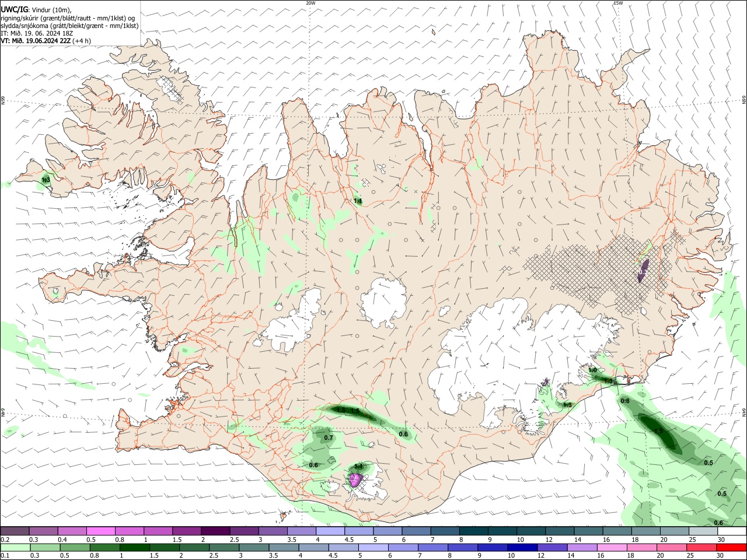Click the 'rigning/skúrir (grænt/blátt/rautt - mm/1klst) og' line

[x=68, y=17]
